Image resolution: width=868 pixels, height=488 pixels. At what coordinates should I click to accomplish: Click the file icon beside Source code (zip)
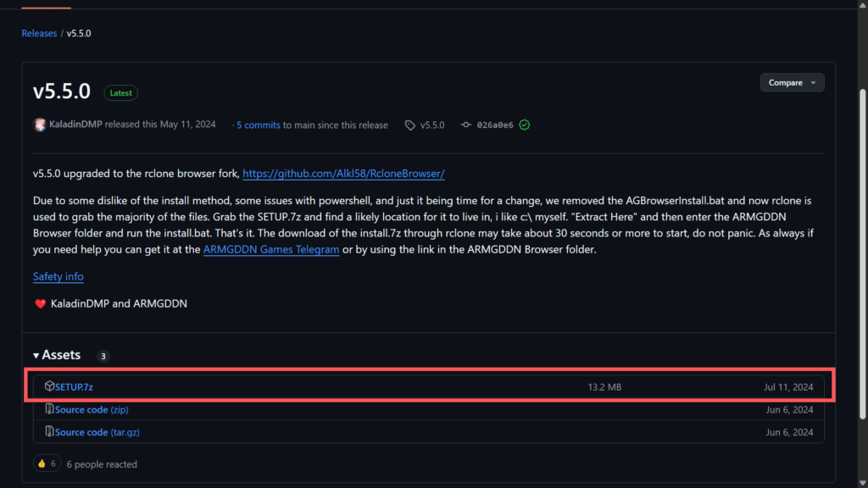(49, 409)
